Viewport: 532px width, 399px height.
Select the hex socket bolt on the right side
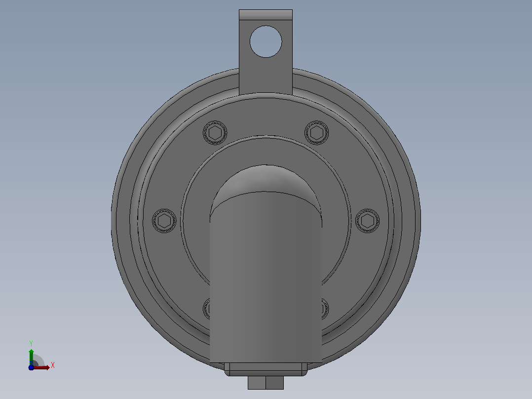[368, 221]
